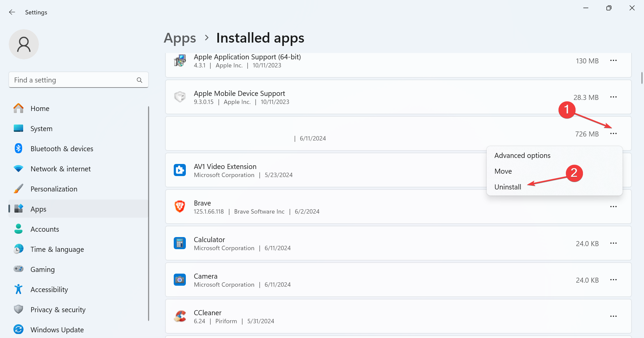Click the Calculator app icon
Screen dimensions: 644x338
[x=180, y=243]
